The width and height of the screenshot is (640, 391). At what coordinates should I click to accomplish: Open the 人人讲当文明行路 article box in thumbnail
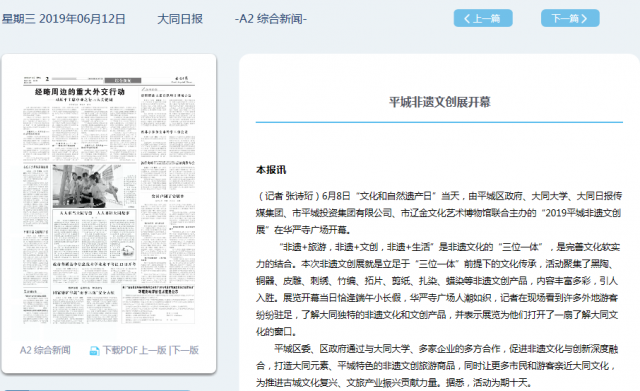(x=94, y=235)
